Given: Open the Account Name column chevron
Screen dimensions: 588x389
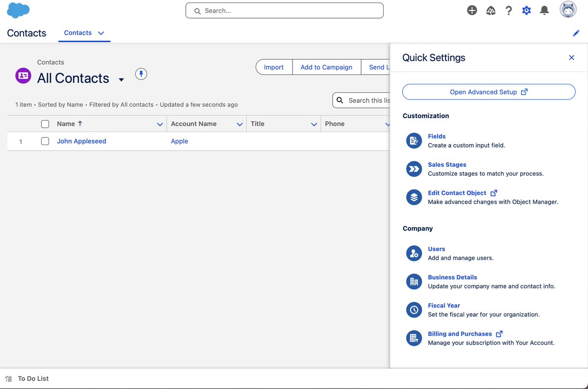Looking at the screenshot, I should 240,124.
